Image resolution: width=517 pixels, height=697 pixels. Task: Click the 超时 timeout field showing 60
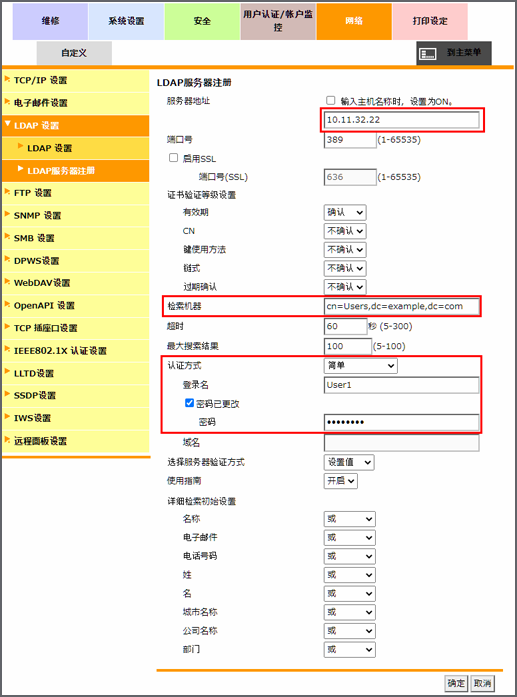click(x=345, y=326)
